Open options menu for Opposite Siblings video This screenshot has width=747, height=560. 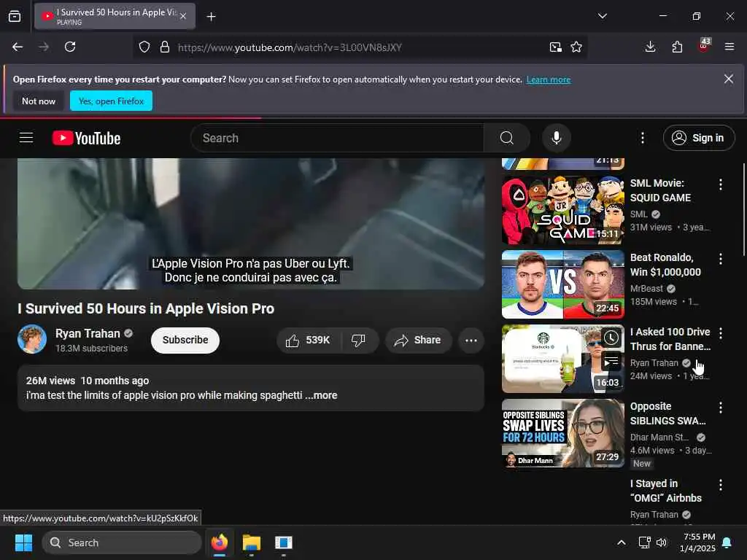coord(720,407)
